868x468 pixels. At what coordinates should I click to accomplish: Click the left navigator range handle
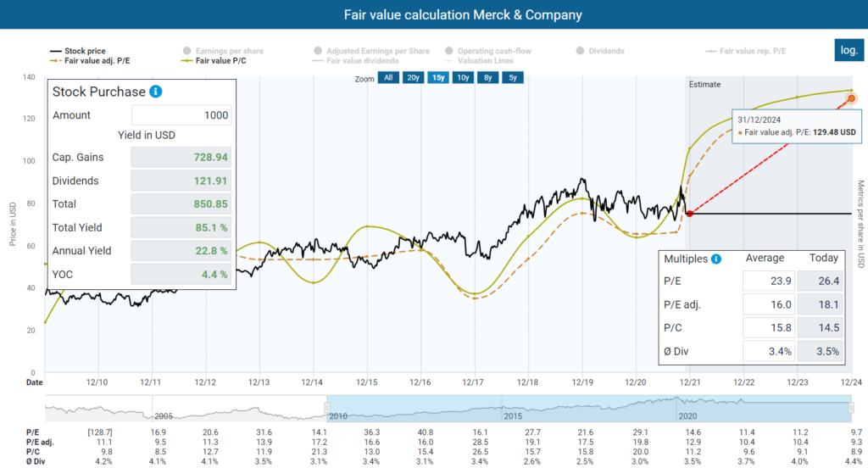pyautogui.click(x=326, y=408)
